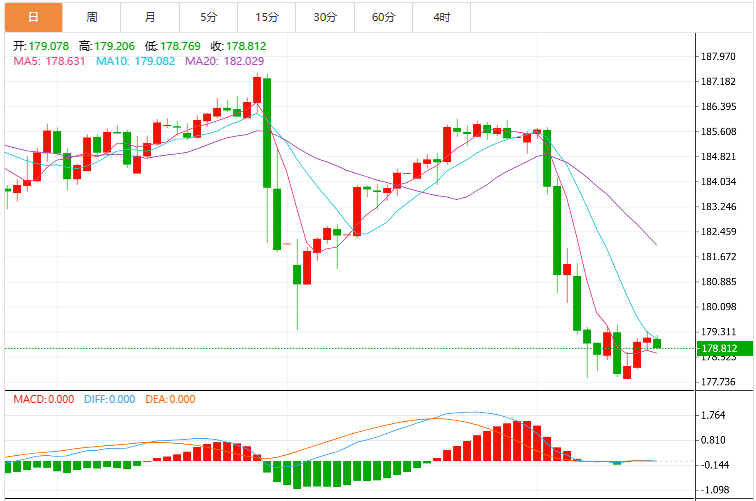756x501 pixels.
Task: Choose the 30分 timeframe tab
Action: 325,17
